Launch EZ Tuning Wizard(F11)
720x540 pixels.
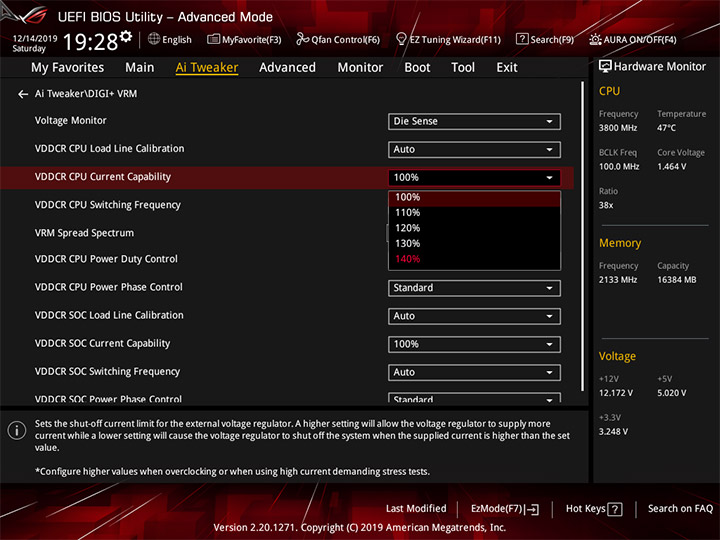click(x=448, y=39)
